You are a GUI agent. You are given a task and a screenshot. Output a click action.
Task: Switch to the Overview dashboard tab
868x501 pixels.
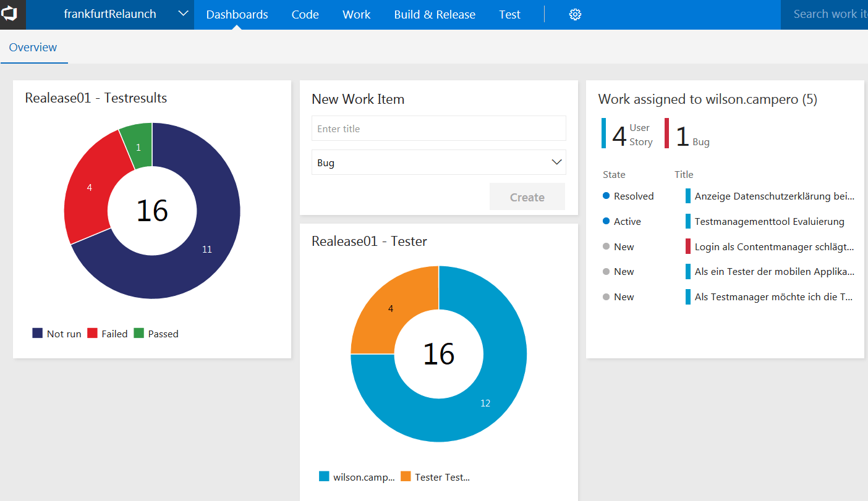point(33,47)
